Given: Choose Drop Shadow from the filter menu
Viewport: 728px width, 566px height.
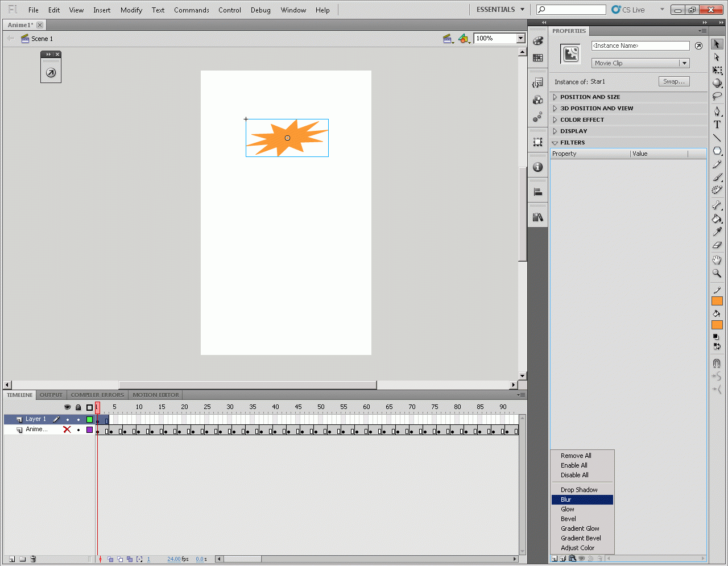Looking at the screenshot, I should [582, 490].
